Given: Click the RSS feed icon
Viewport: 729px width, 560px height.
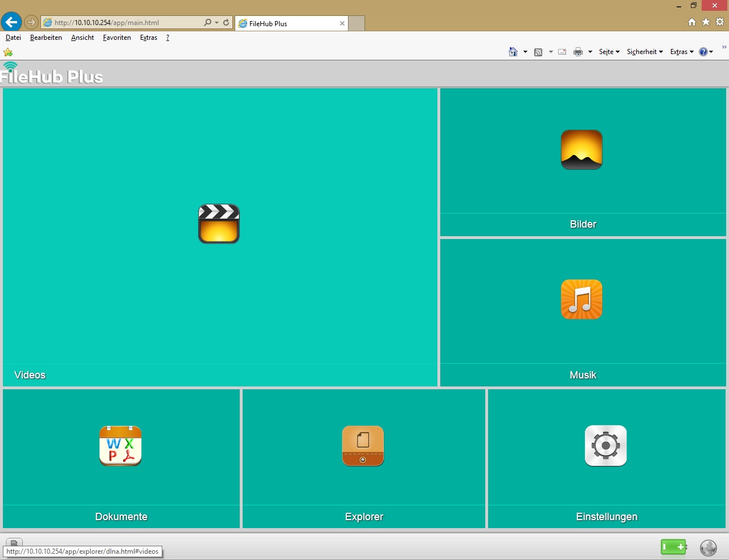Looking at the screenshot, I should [x=538, y=52].
